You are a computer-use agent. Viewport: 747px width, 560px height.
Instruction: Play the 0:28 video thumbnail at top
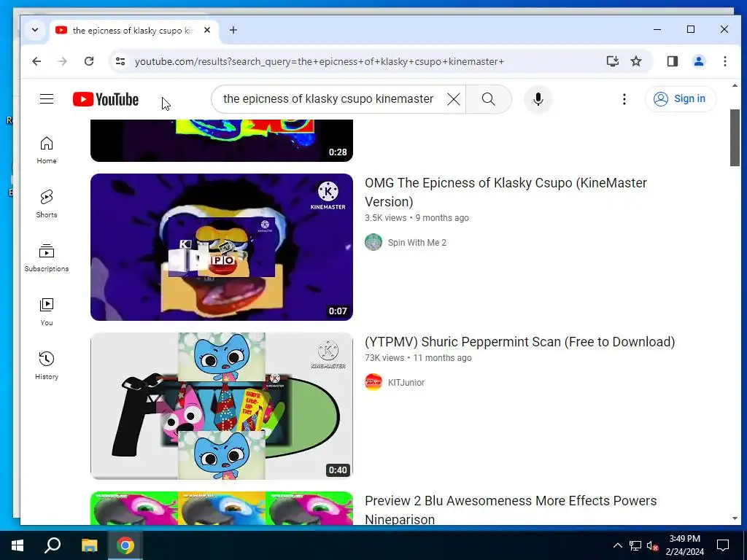coord(222,141)
